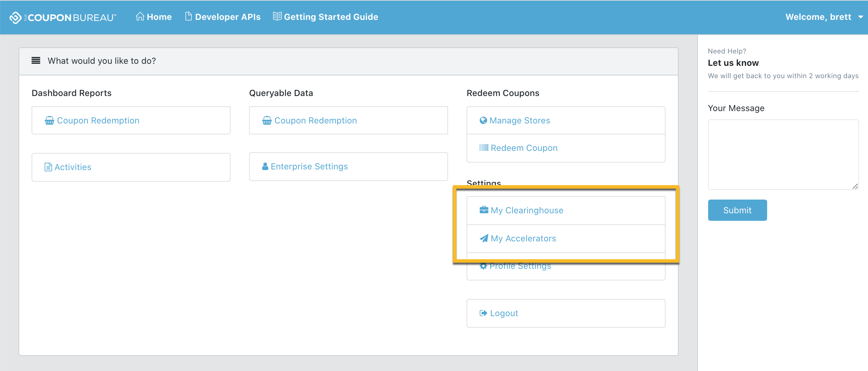The image size is (868, 371).
Task: Click the barcode icon beside Redeem Coupon
Action: coord(484,148)
